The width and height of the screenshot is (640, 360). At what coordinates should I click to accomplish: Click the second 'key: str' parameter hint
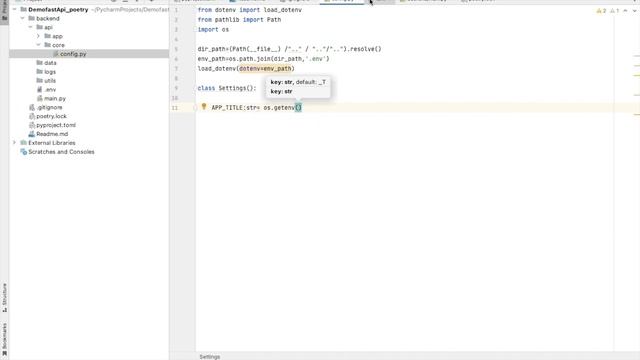[x=282, y=91]
